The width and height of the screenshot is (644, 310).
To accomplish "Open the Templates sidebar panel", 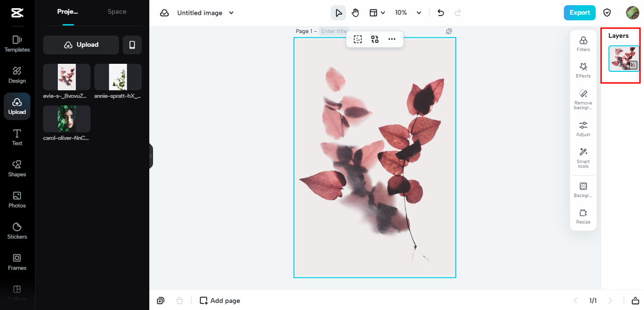I will tap(17, 44).
